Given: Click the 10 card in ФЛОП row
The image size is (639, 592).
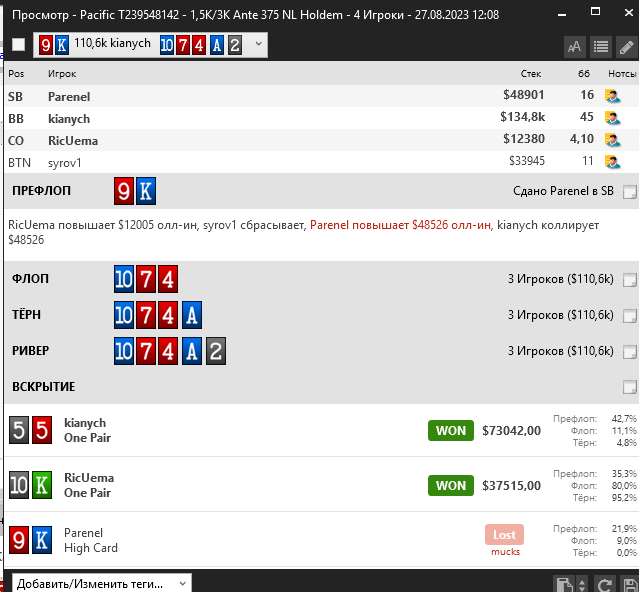Looking at the screenshot, I should (124, 279).
